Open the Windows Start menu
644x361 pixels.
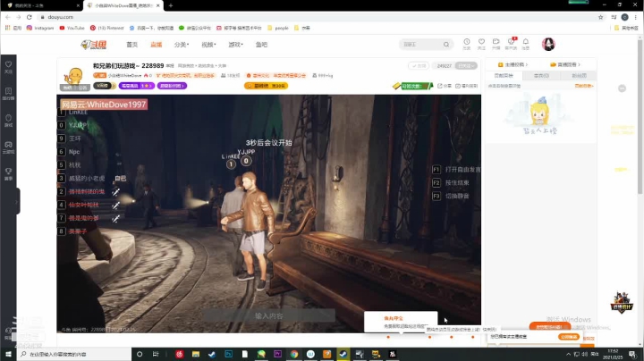pos(8,354)
